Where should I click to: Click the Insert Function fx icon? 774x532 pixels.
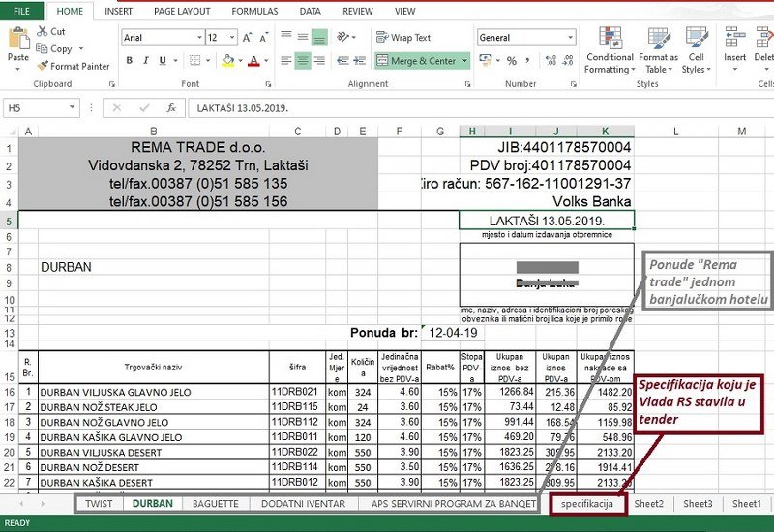point(171,108)
